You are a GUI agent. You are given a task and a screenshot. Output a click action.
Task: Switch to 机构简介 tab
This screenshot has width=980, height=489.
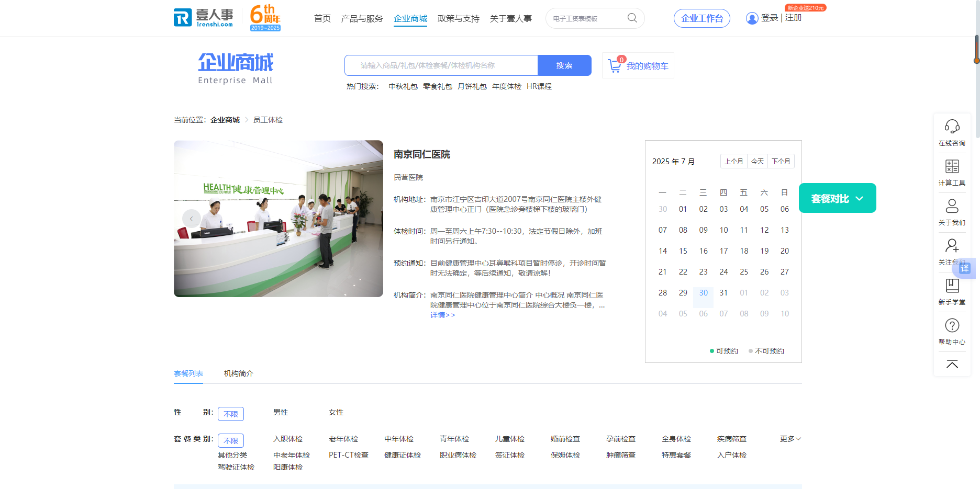(x=239, y=373)
